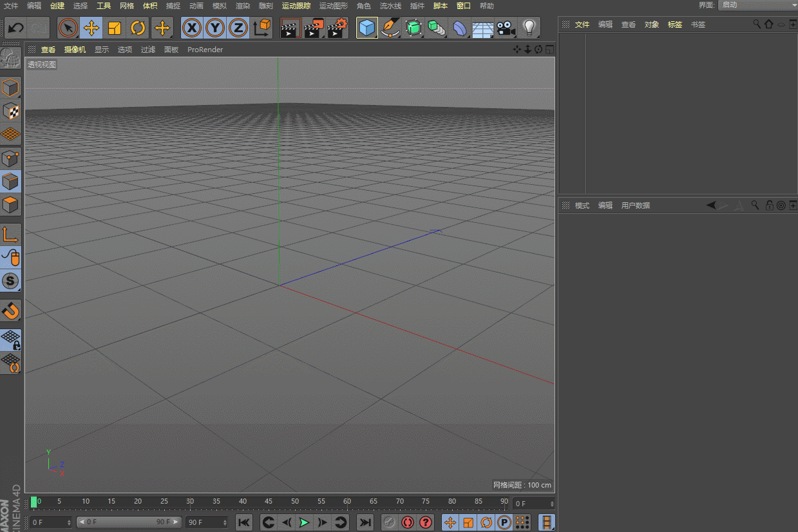The height and width of the screenshot is (532, 798).
Task: Open the spline Pen tool
Action: click(x=390, y=28)
